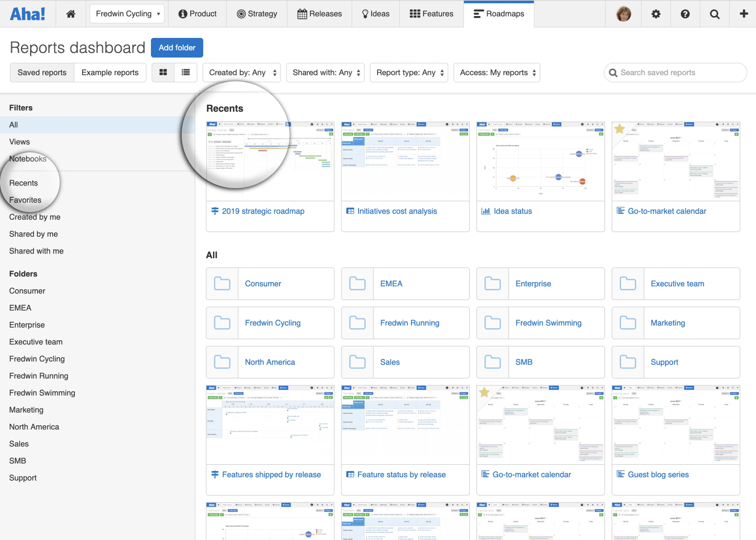Click the plus add icon in top bar
Image resolution: width=756 pixels, height=540 pixels.
tap(744, 14)
